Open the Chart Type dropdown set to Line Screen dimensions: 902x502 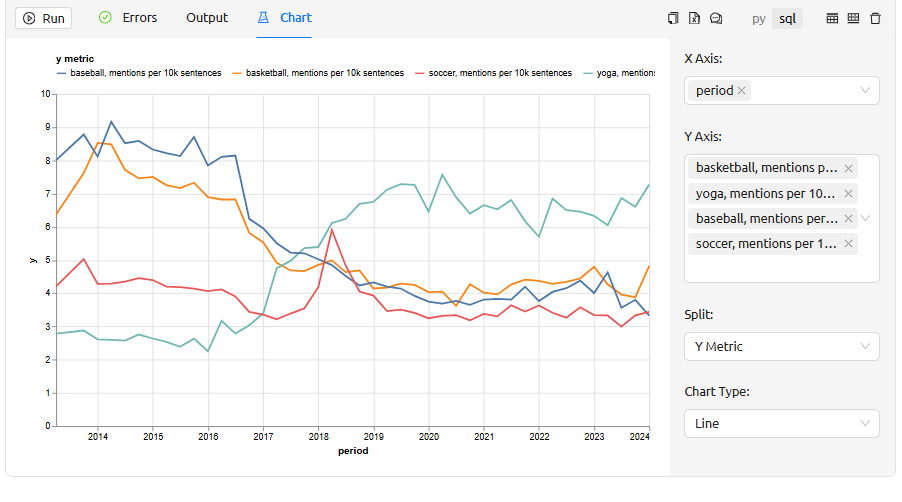865,424
